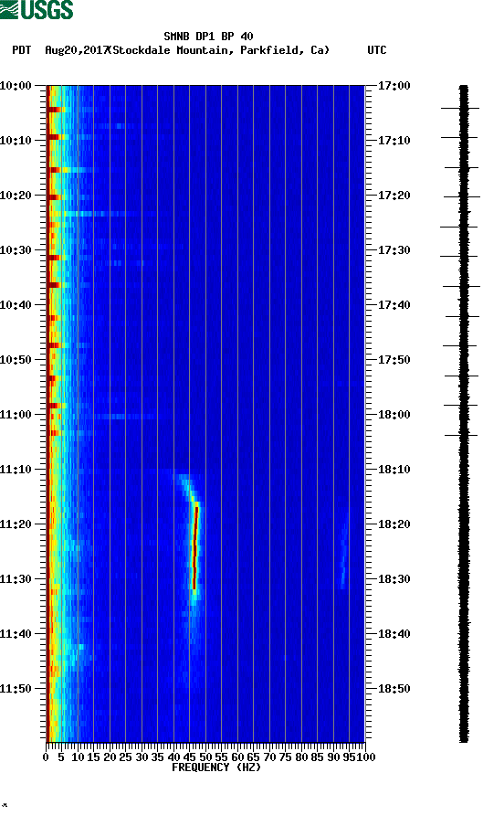Click the 15 Hz frequency tick label
Image resolution: width=504 pixels, height=815 pixels.
(93, 757)
